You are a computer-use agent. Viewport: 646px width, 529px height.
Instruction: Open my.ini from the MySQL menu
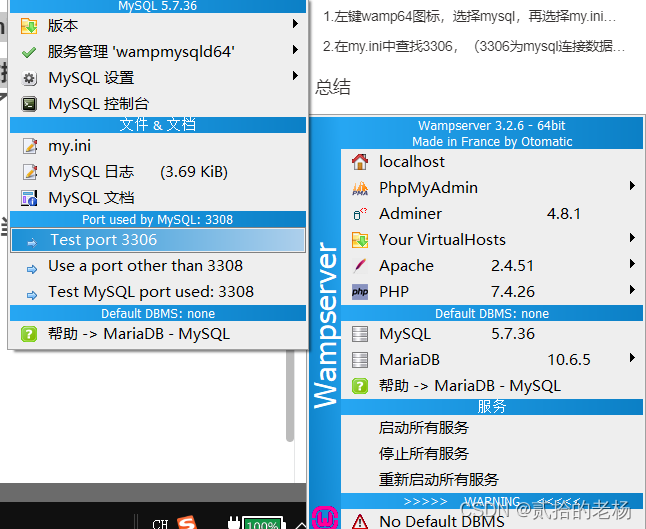point(158,146)
